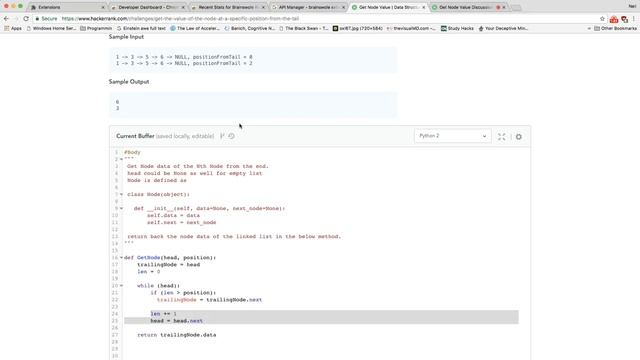Click the shield extension icon in toolbar
The image size is (640, 360).
624,19
